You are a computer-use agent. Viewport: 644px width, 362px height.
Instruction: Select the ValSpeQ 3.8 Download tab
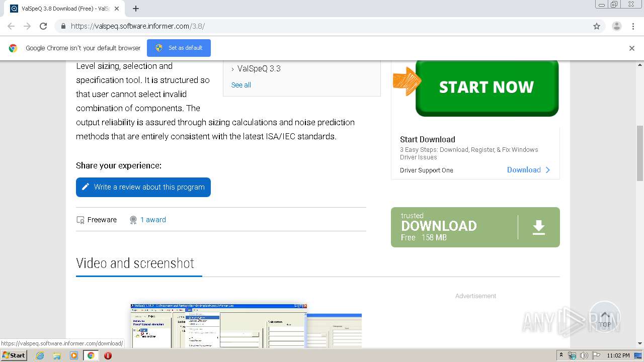pos(65,9)
